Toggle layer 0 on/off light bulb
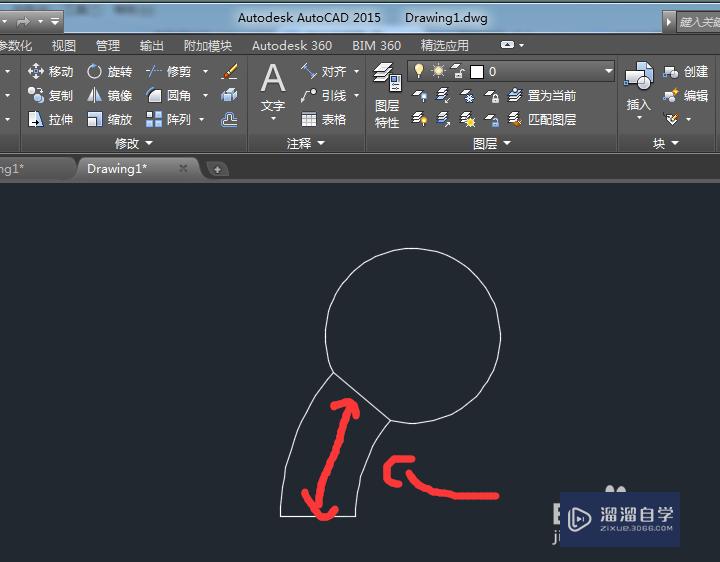 (x=418, y=71)
